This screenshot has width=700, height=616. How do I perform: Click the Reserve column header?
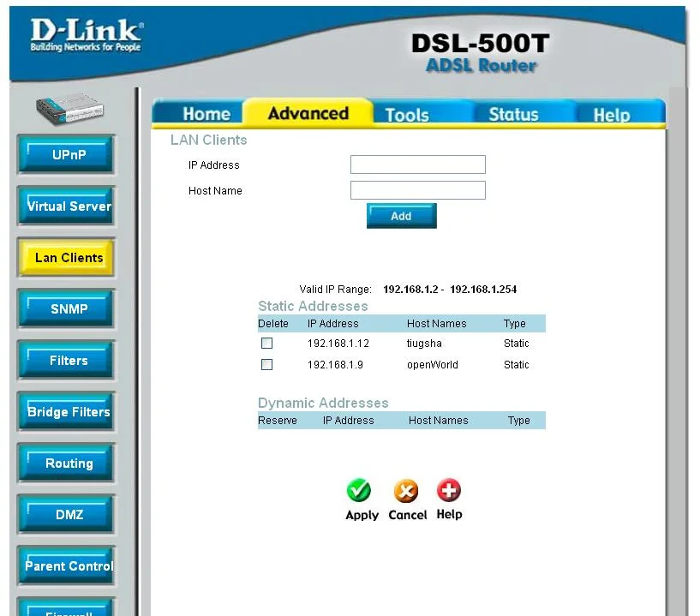[278, 421]
